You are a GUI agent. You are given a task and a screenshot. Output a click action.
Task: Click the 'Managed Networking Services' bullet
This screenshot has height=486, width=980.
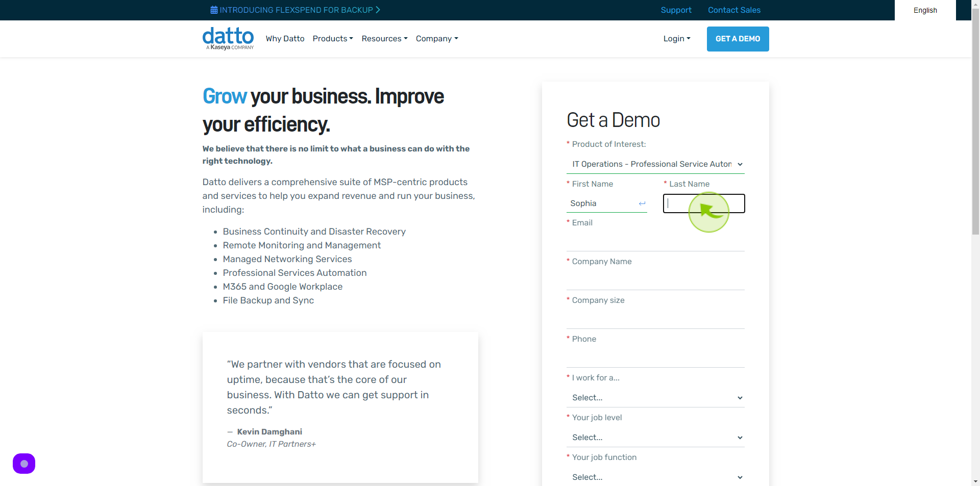tap(287, 259)
